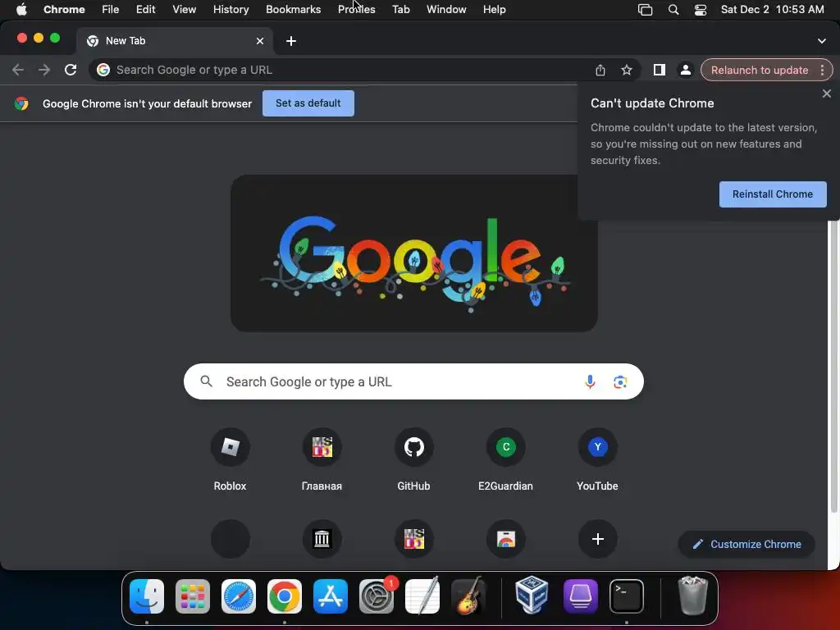Open the History menu

(231, 9)
